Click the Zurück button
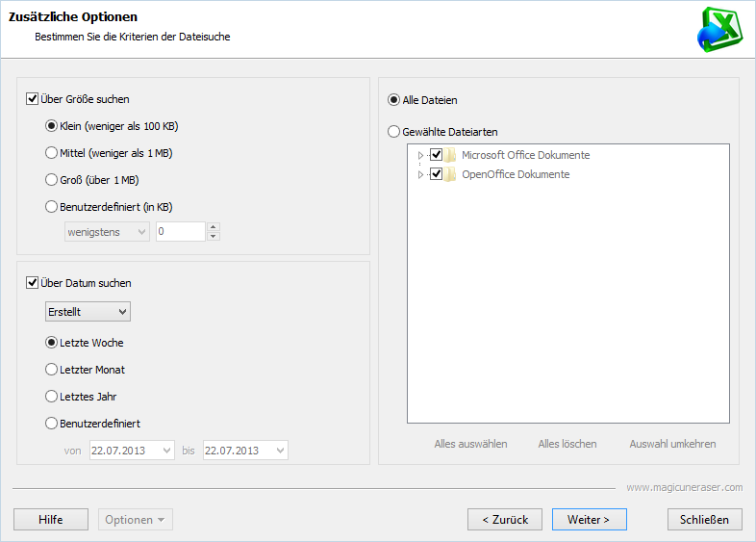Viewport: 756px width, 542px height. click(x=505, y=520)
